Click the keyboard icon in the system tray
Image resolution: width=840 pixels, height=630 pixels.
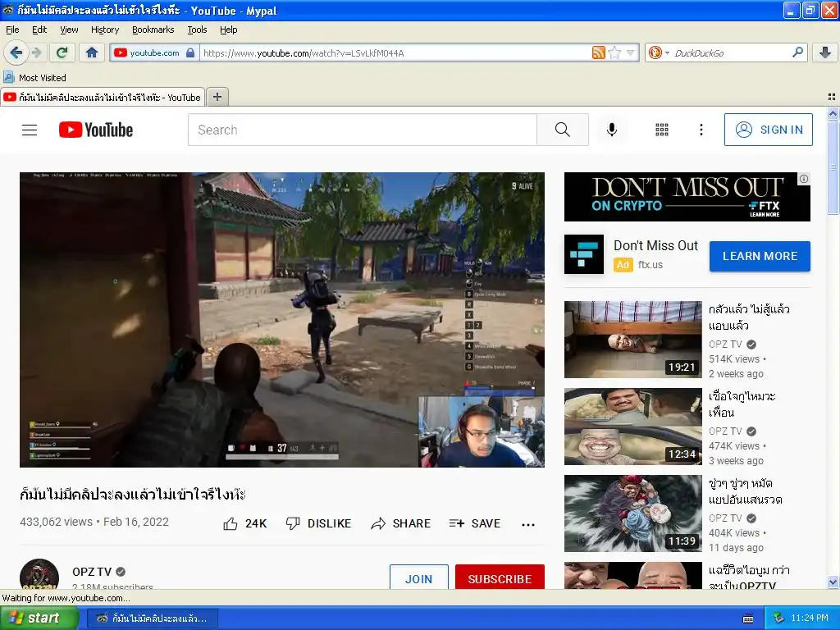point(748,619)
